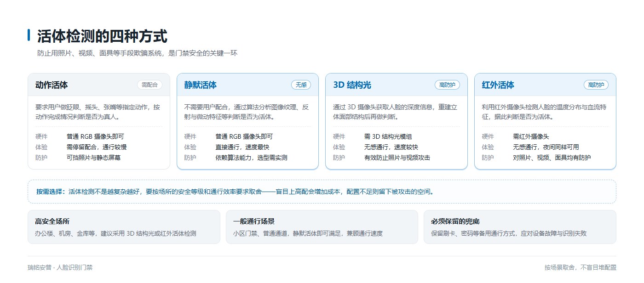Click the 按需选择 label in the tip box
Screen dimensions: 644x283
(52, 192)
